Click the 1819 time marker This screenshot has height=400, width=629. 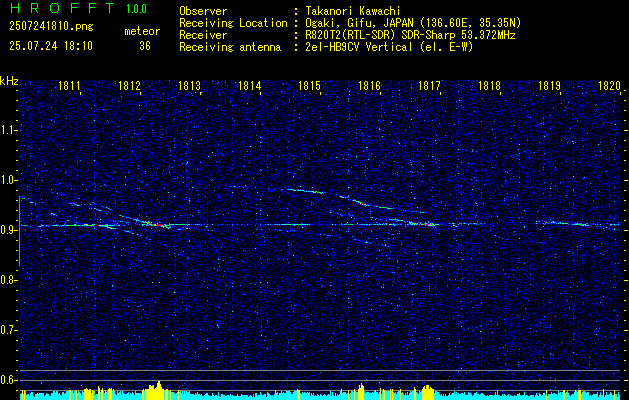coord(549,85)
